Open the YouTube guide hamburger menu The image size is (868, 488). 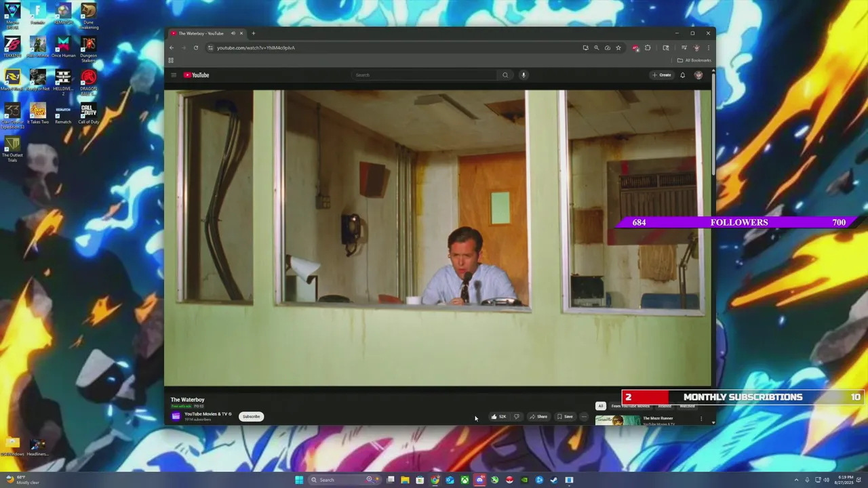click(174, 75)
